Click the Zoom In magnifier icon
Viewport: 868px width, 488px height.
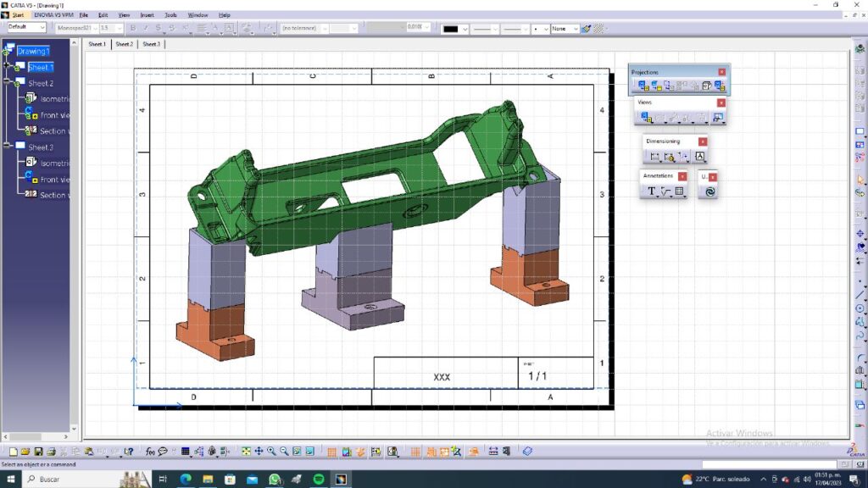point(271,452)
